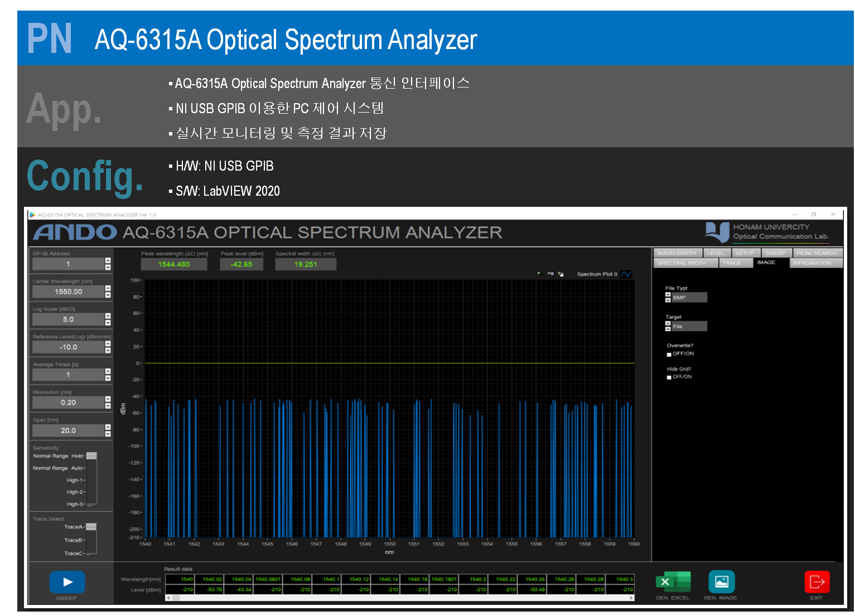Image resolution: width=855 pixels, height=616 pixels.
Task: Click the result data horizontal scrollbar
Action: 400,598
